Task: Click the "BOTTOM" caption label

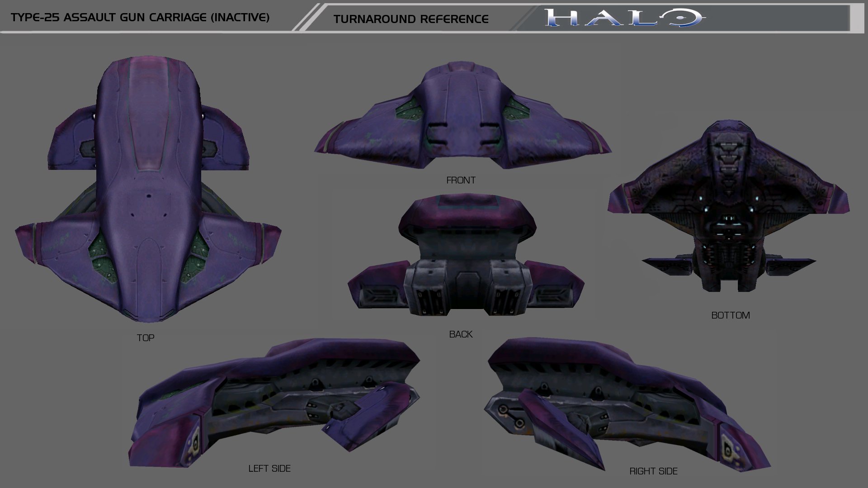Action: click(731, 315)
